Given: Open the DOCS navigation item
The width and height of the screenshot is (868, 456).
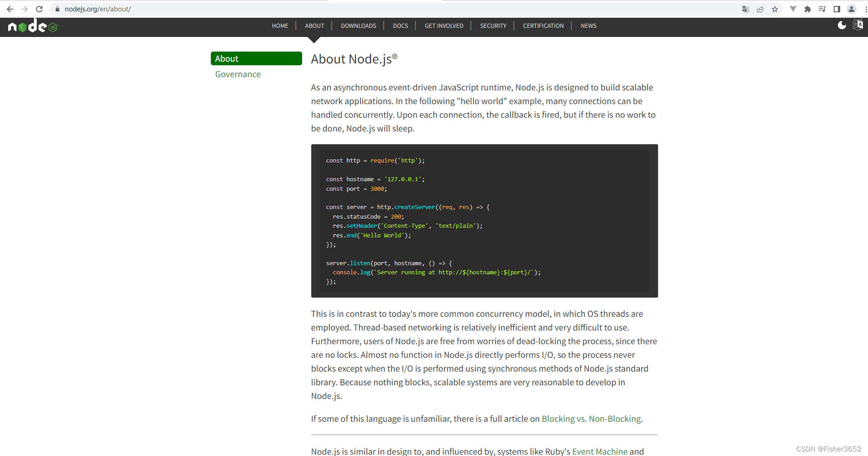Looking at the screenshot, I should [x=401, y=26].
